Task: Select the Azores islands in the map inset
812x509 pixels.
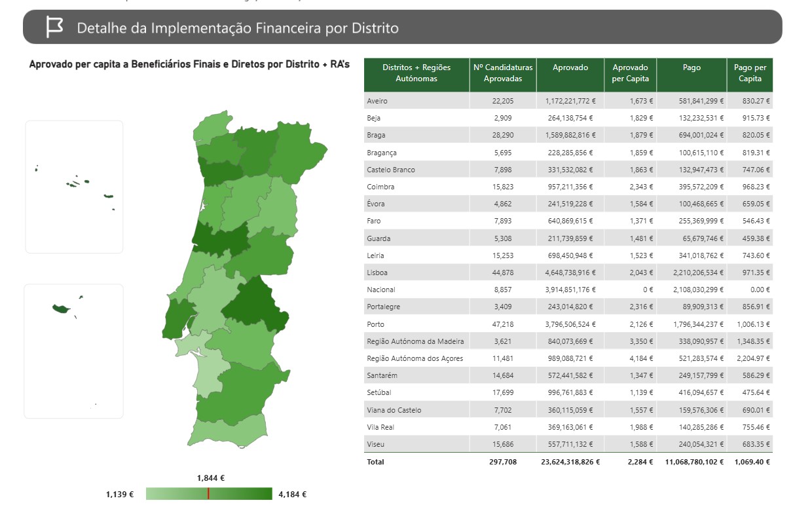Action: pos(73,184)
